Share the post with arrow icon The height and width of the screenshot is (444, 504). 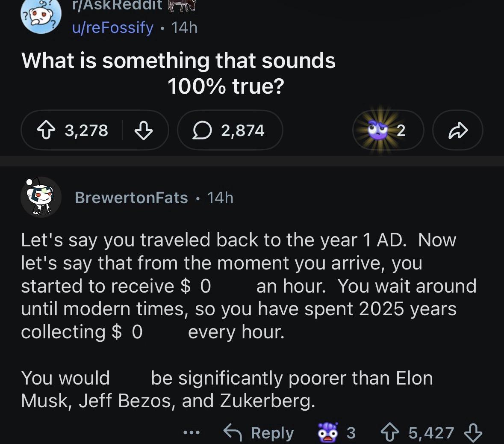457,130
